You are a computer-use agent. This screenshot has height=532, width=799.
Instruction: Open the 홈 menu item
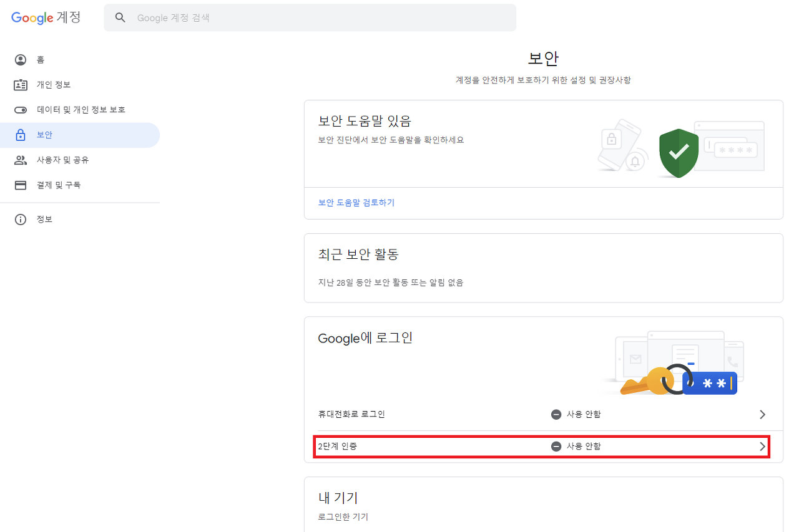tap(80, 60)
